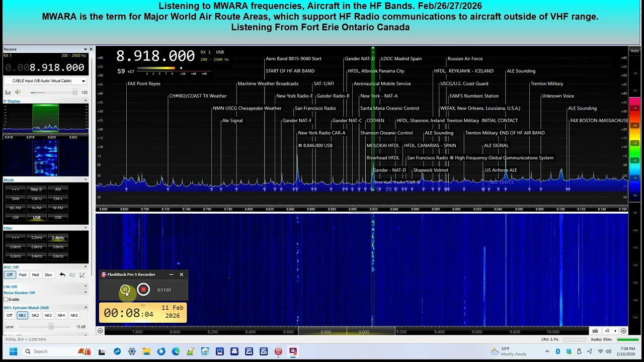Select the LSB demodulation mode
Screen dimensions: 644x362
(x=16, y=217)
